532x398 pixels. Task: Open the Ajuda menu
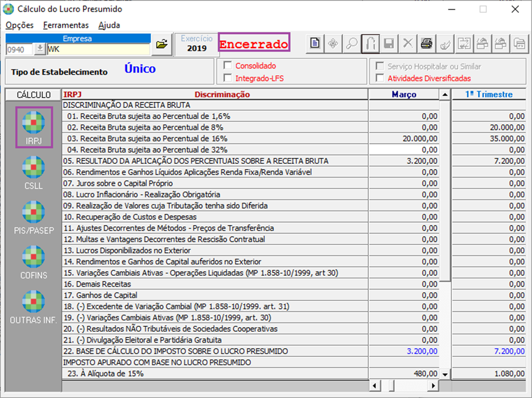[x=109, y=25]
